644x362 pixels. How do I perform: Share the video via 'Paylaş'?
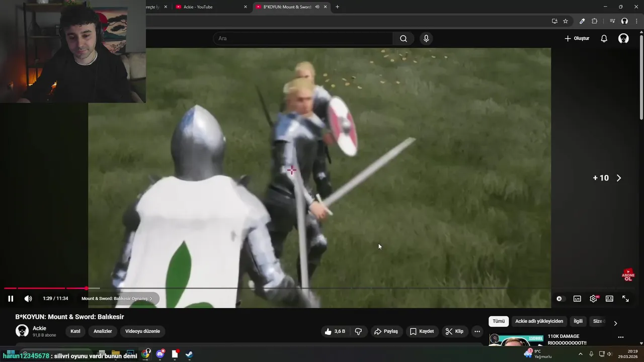[x=386, y=331]
